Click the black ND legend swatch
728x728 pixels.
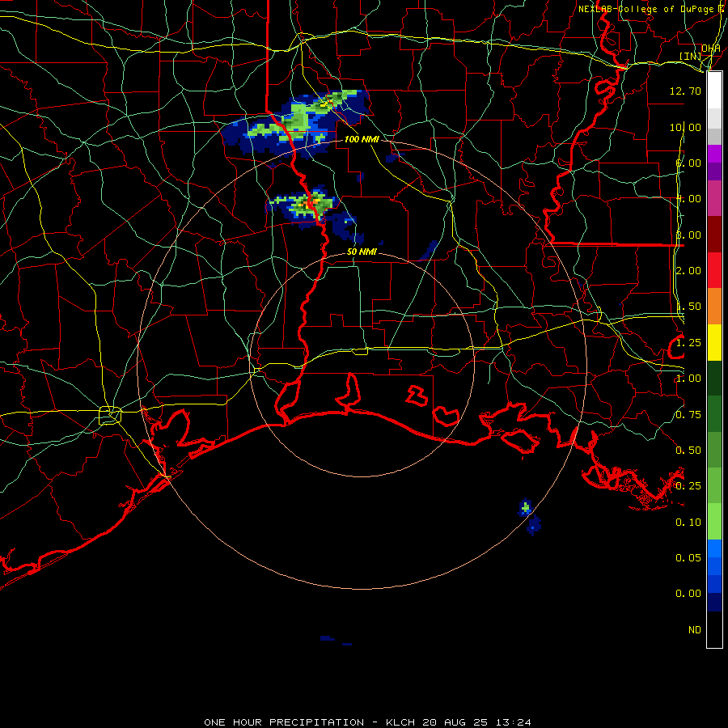(x=714, y=629)
